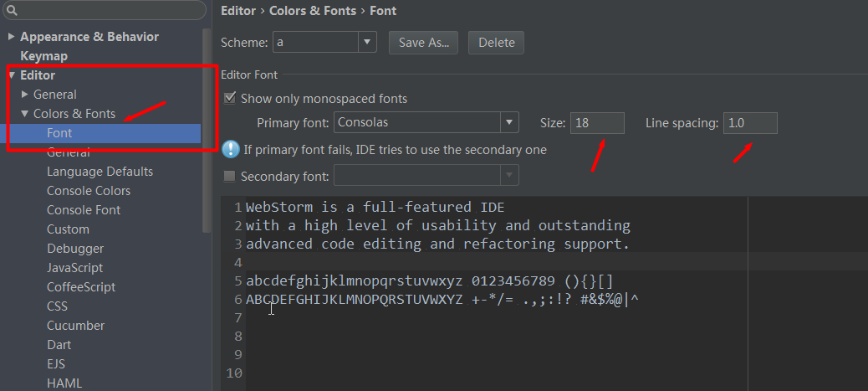Click the settings tree scrollbar

[207, 131]
